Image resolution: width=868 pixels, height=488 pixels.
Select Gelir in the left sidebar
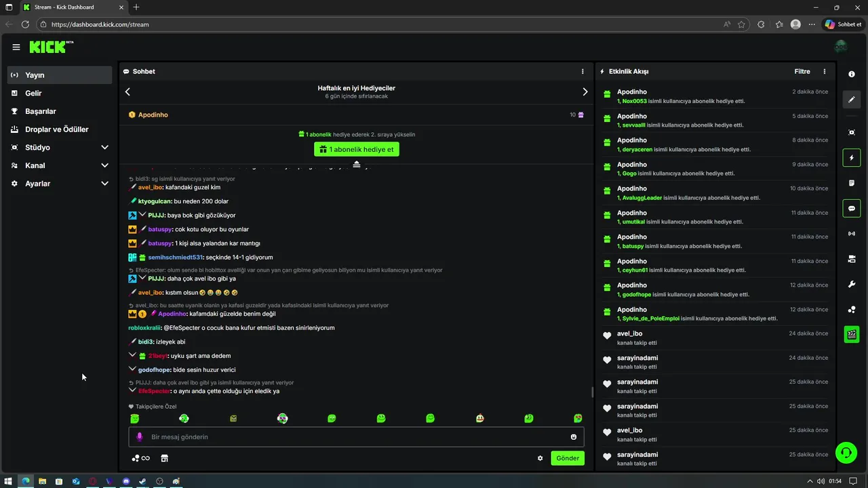(x=60, y=93)
